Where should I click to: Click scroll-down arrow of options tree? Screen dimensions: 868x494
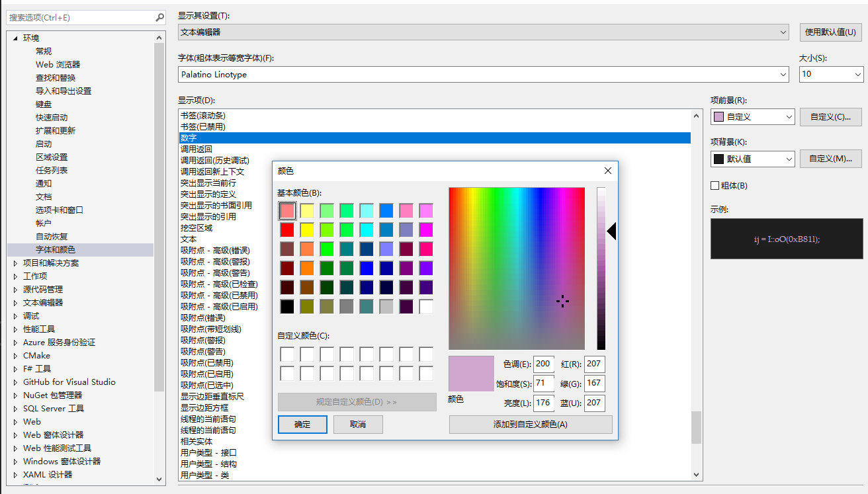pyautogui.click(x=159, y=479)
